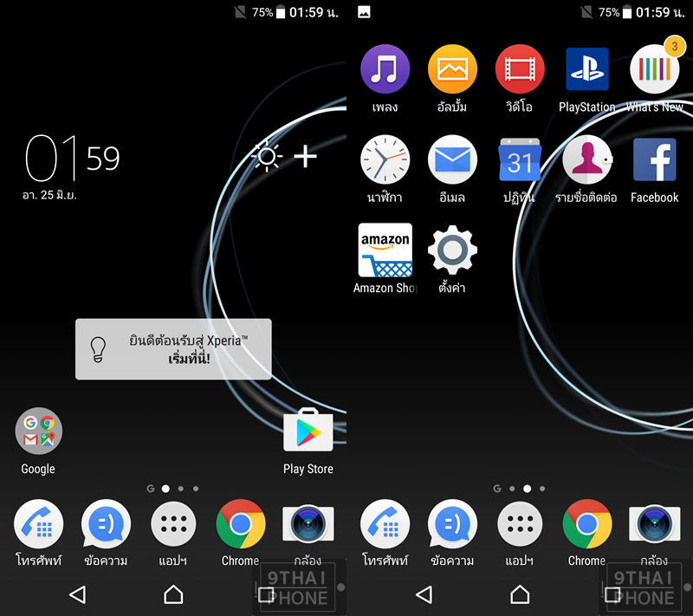Tap the highlighted page dot on left screen

click(x=165, y=489)
